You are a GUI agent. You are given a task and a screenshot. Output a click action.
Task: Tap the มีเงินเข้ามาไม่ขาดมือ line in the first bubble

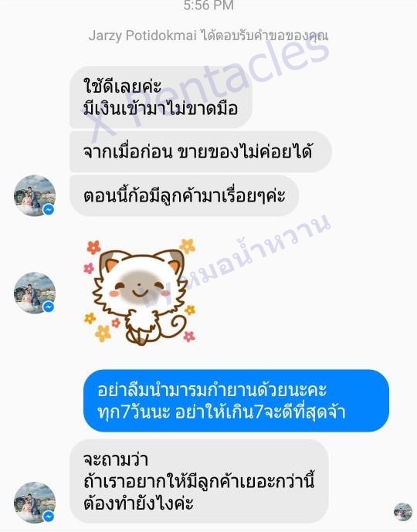click(161, 109)
